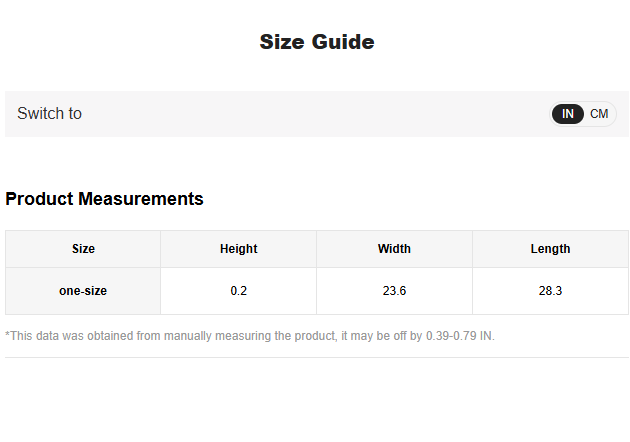Click the Size column header
Screen dimensions: 630x442
tap(83, 249)
